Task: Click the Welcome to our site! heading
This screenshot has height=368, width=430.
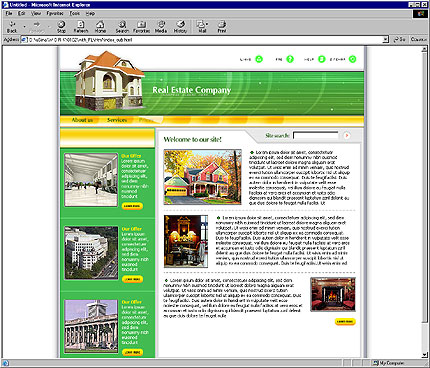Action: click(x=192, y=139)
